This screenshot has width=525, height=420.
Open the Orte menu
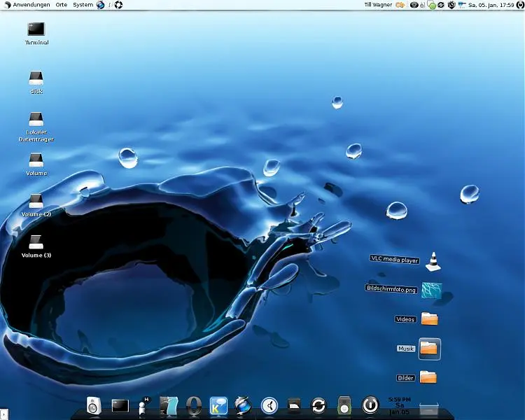click(62, 5)
